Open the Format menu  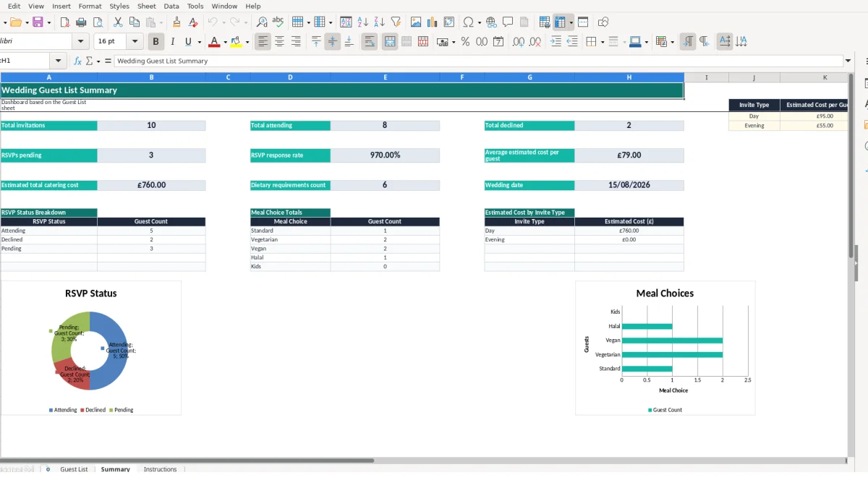[90, 6]
